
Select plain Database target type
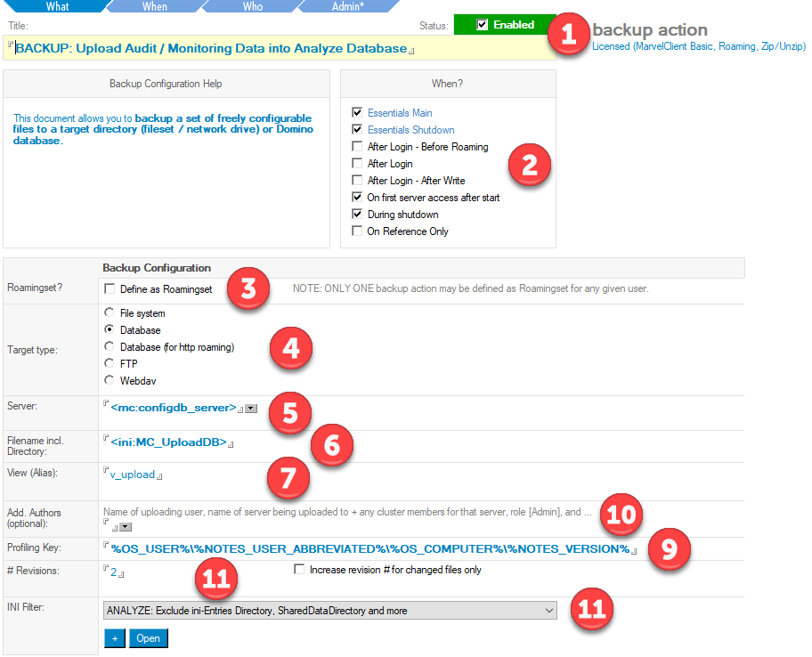pyautogui.click(x=109, y=329)
